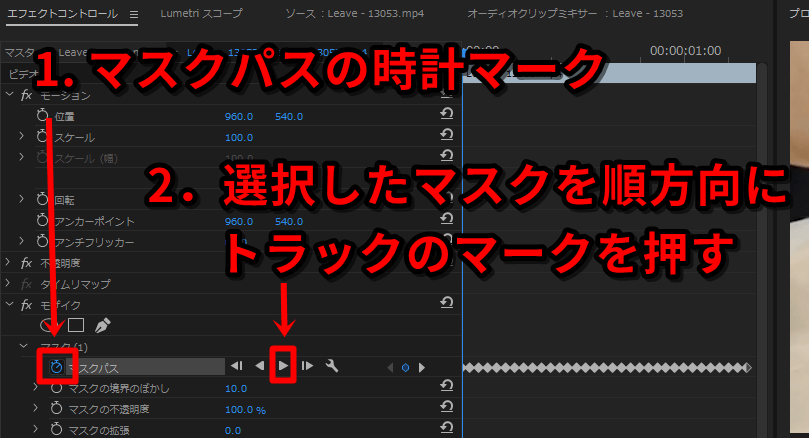Open the エフェクトコントロール panel menu icon
Image resolution: width=809 pixels, height=438 pixels.
pos(134,14)
